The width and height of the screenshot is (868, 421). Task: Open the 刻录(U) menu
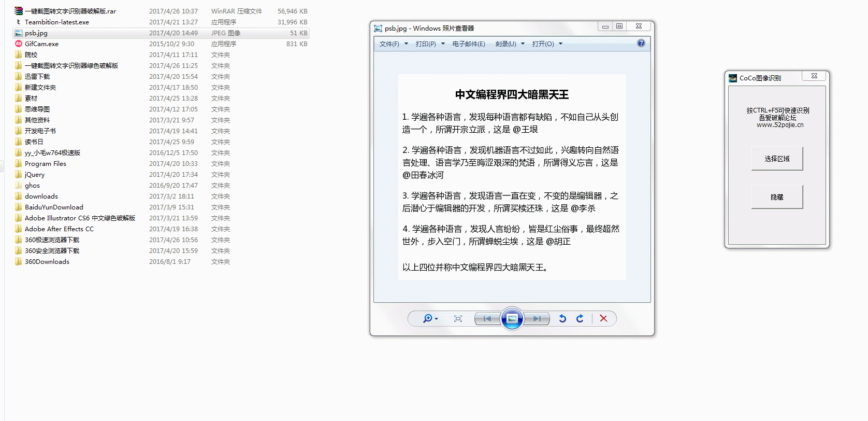tap(506, 44)
